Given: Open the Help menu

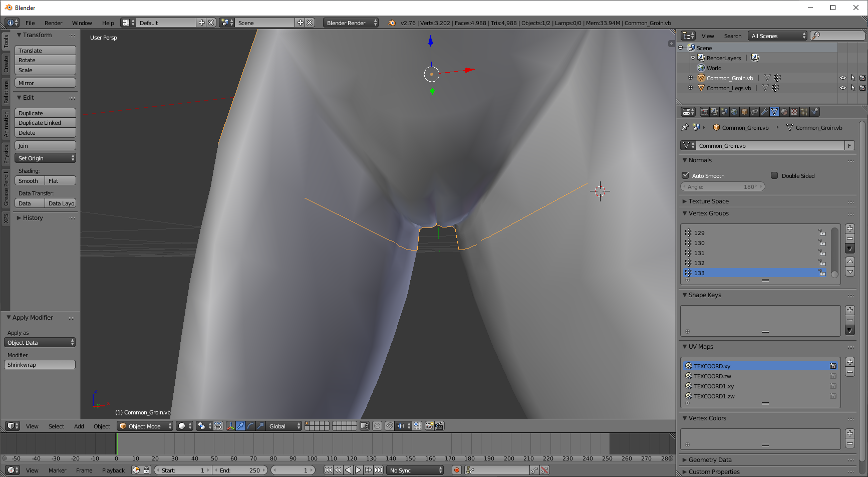Looking at the screenshot, I should click(x=108, y=23).
